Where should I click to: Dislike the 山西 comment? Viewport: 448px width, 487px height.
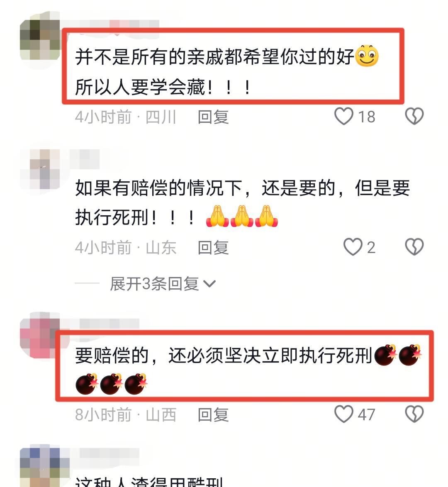tap(414, 414)
